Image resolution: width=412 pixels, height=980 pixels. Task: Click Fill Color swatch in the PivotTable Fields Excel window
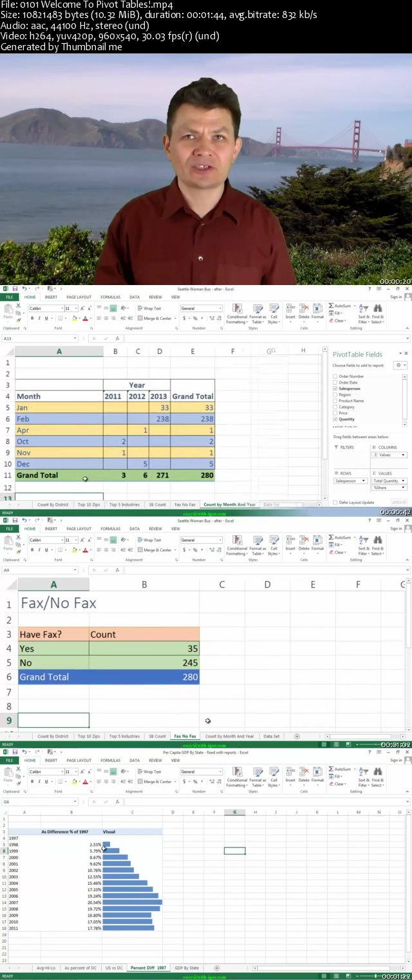click(74, 318)
